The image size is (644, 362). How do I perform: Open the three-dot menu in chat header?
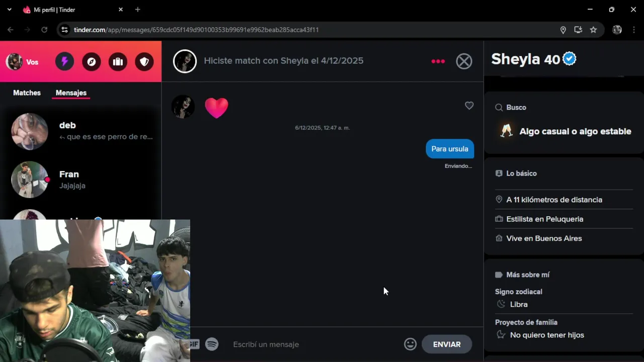(x=438, y=61)
